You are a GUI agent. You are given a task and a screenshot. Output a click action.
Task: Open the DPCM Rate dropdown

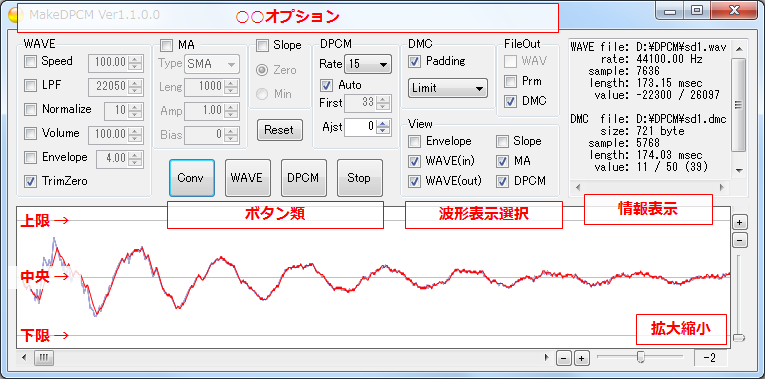click(x=368, y=64)
